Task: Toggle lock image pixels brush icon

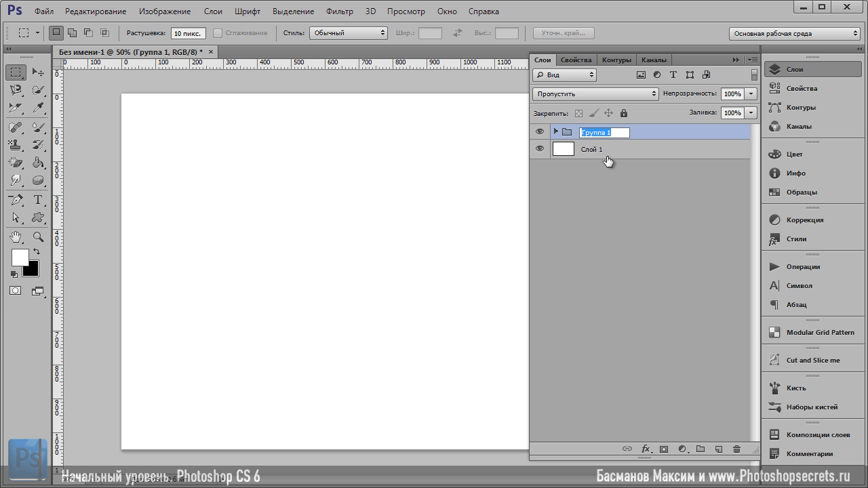Action: pyautogui.click(x=593, y=113)
